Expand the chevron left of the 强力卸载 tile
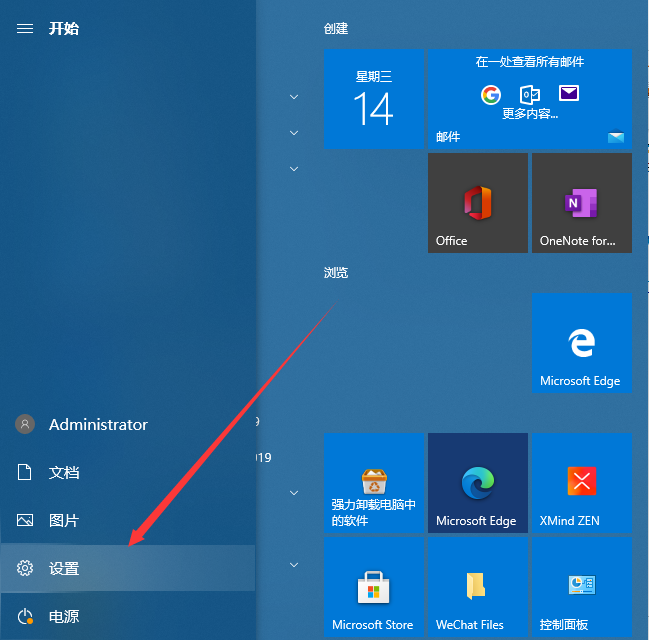This screenshot has width=649, height=640. point(294,493)
